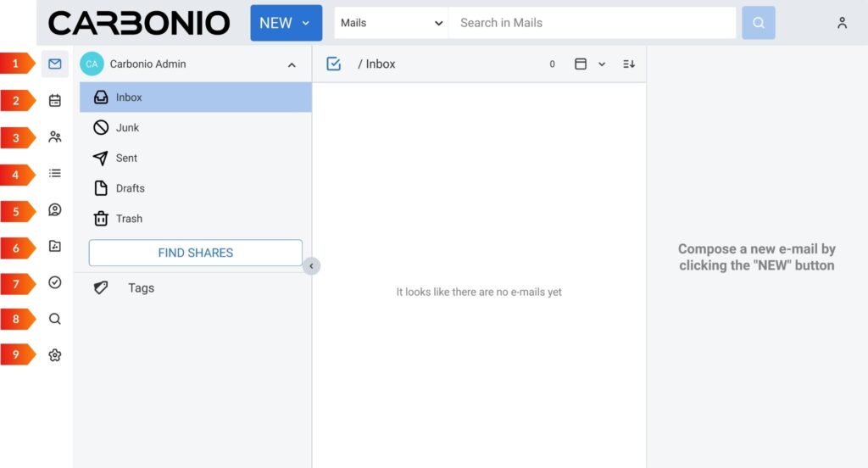Viewport: 868px width, 468px height.
Task: Select the Junk folder
Action: [127, 128]
